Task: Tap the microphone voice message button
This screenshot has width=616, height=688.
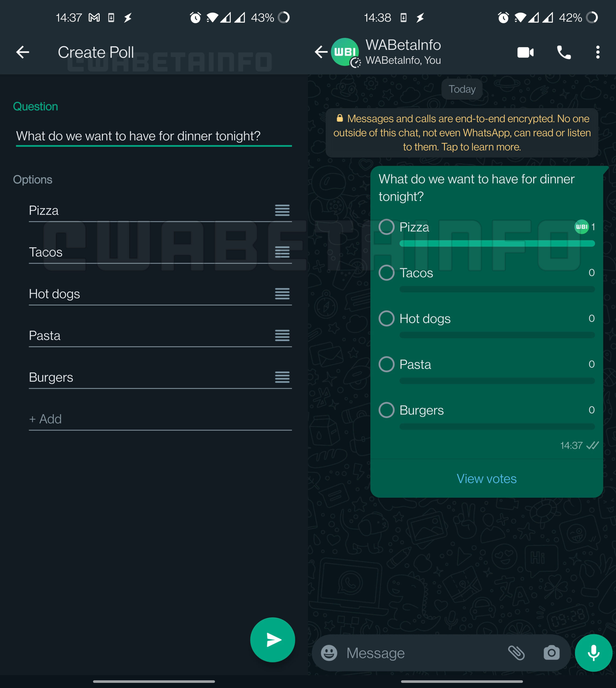Action: [594, 653]
